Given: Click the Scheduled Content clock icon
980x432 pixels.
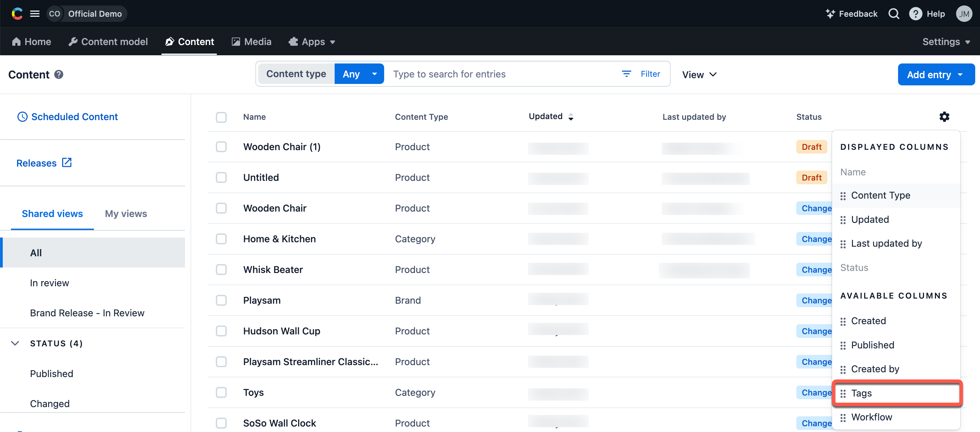Looking at the screenshot, I should (x=23, y=117).
